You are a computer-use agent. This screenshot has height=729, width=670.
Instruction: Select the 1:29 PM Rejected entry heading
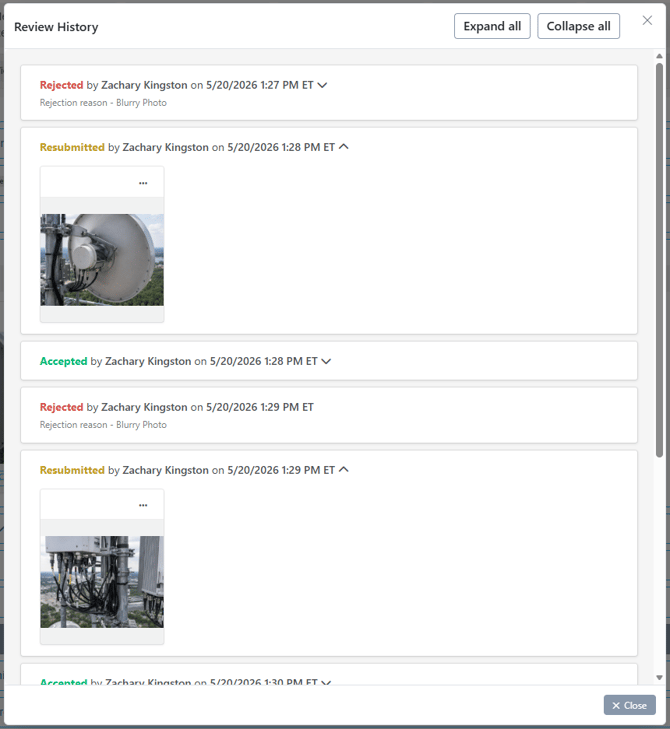coord(177,407)
